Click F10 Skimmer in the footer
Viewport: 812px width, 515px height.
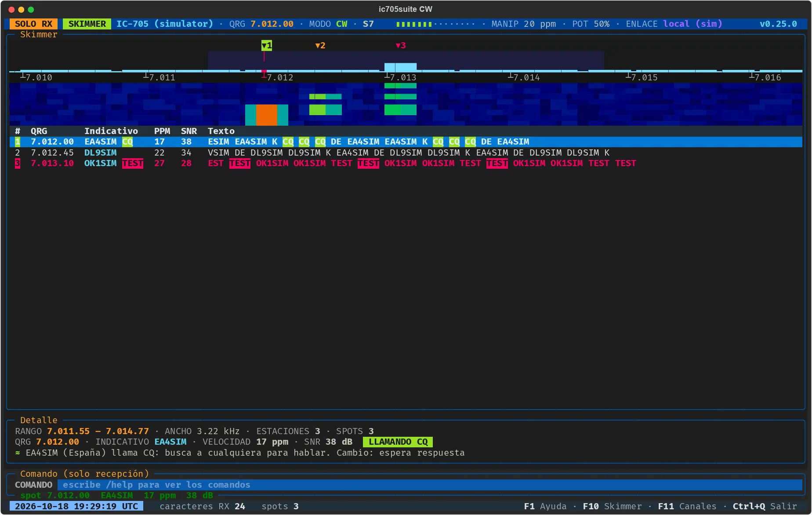612,506
